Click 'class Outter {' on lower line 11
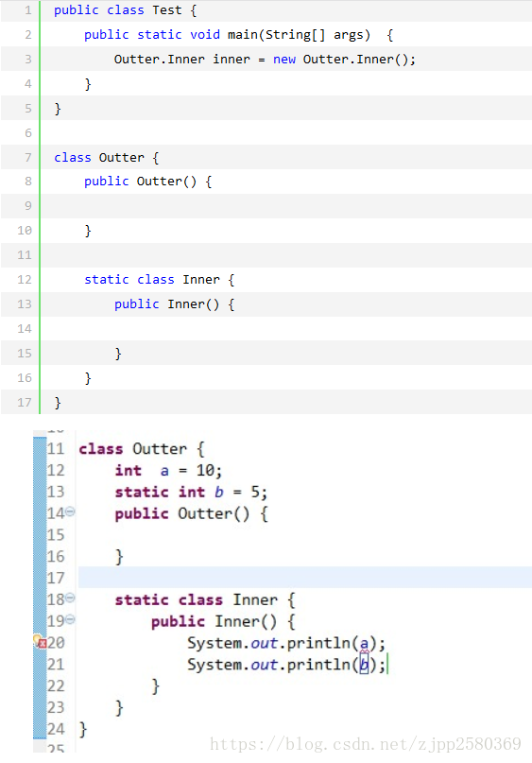Image resolution: width=532 pixels, height=763 pixels. coord(142,449)
